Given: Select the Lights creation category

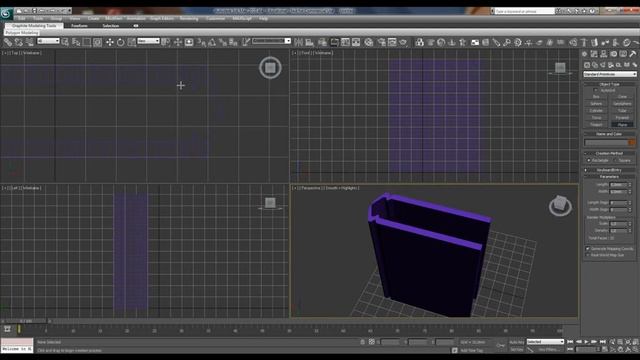Looking at the screenshot, I should coord(603,64).
